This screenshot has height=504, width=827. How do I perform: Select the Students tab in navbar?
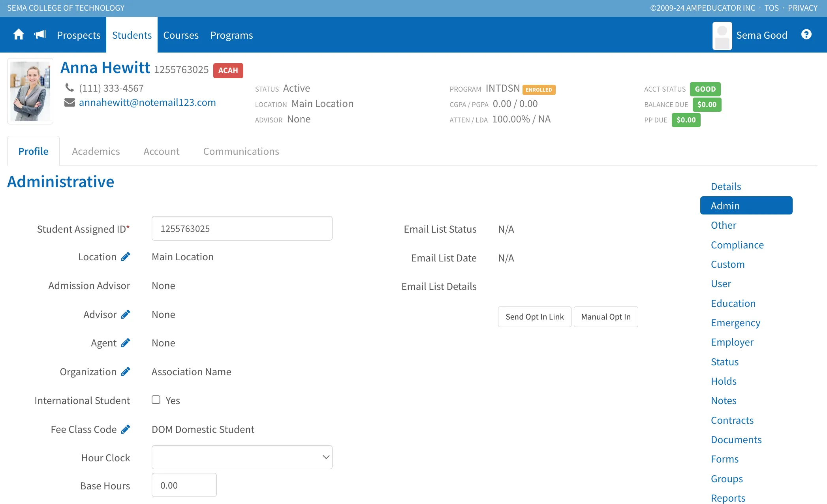click(132, 35)
